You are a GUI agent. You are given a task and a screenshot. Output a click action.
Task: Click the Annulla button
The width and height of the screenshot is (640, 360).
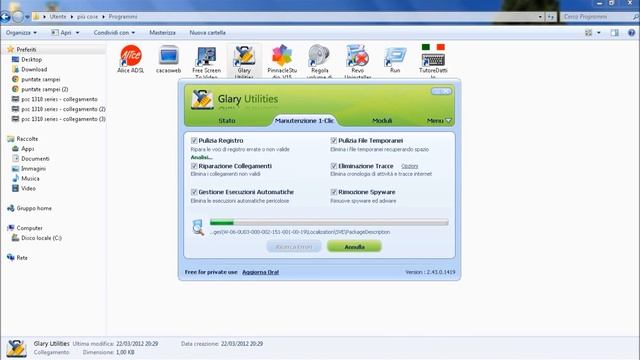point(354,247)
